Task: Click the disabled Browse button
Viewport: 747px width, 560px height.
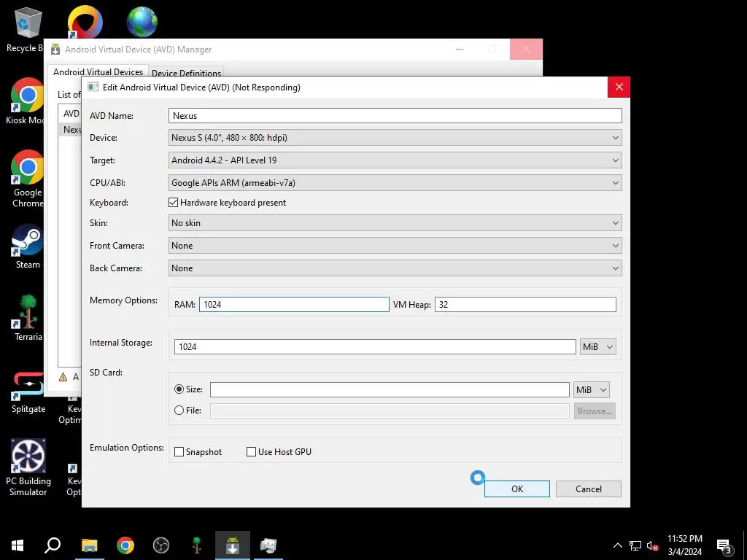Action: 595,411
